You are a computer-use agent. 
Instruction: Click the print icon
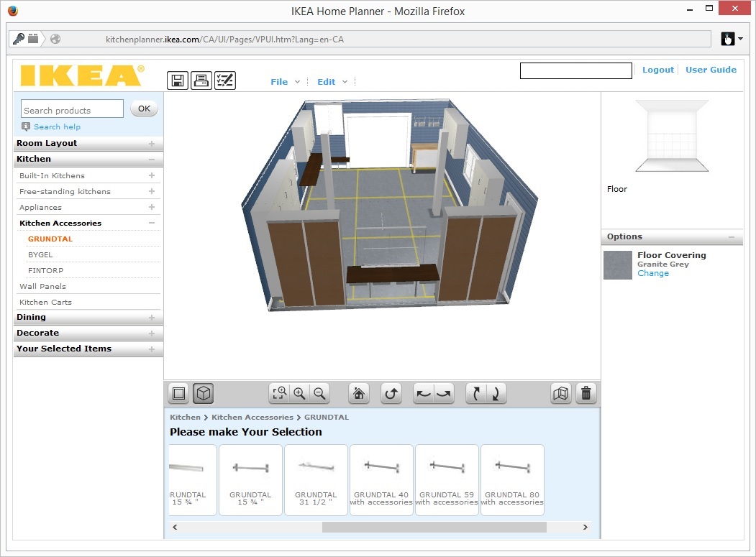click(201, 80)
